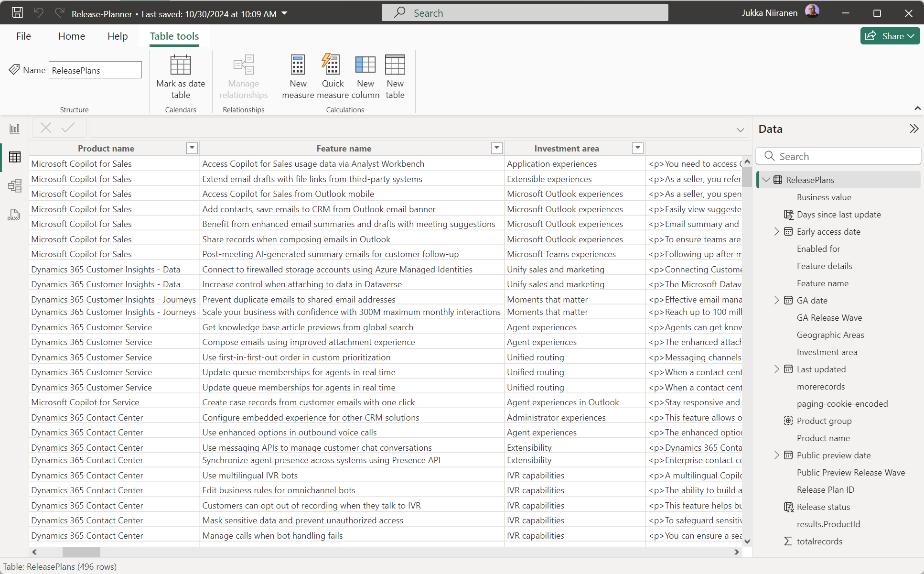Select Release status field
Image resolution: width=924 pixels, height=574 pixels.
click(823, 507)
